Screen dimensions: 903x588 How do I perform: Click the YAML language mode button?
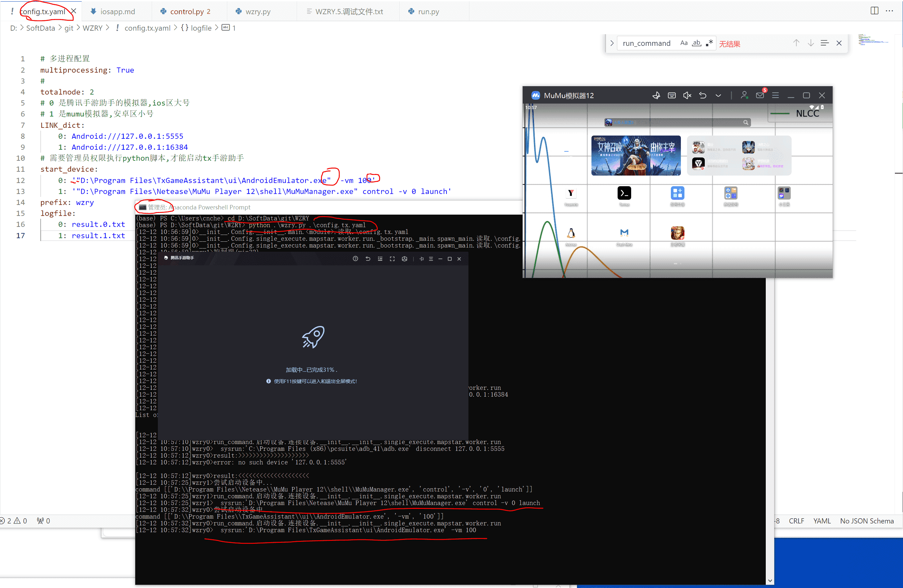(822, 521)
